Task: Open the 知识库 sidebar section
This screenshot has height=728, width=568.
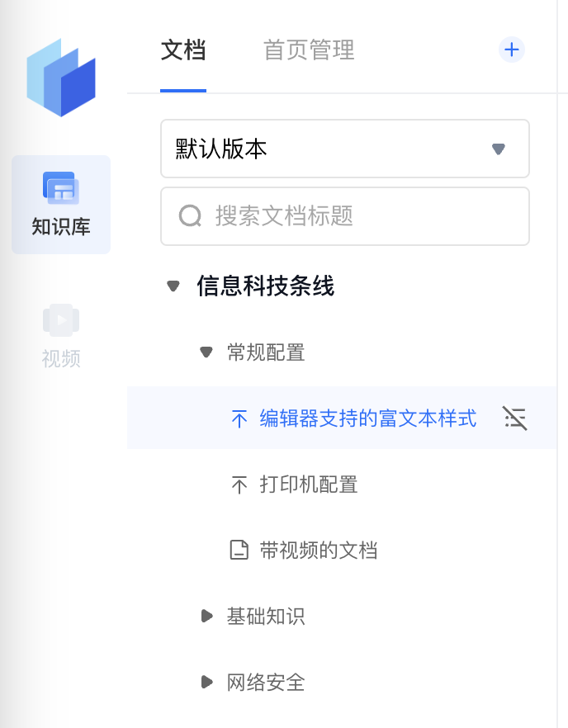Action: tap(61, 204)
